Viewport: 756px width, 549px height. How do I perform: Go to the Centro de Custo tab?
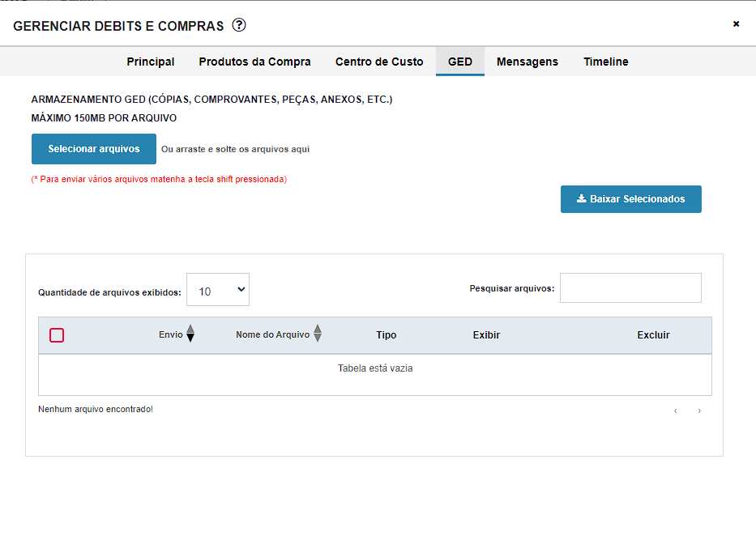(379, 62)
